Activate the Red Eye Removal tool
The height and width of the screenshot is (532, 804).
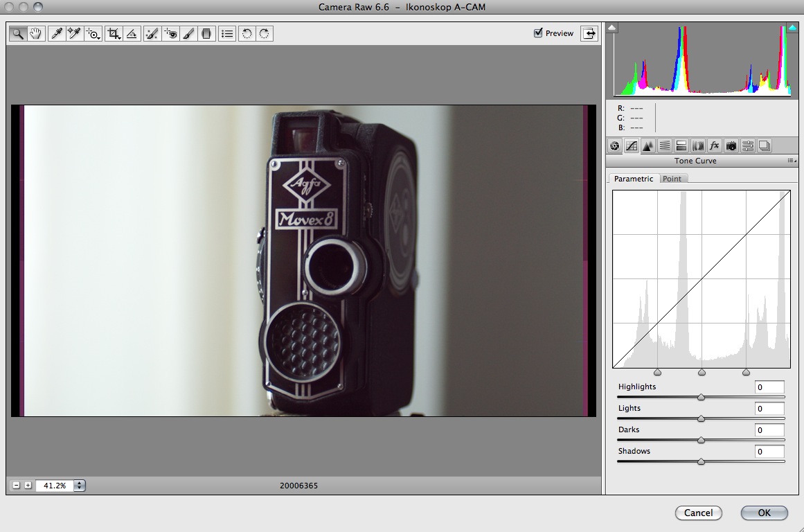coord(170,33)
